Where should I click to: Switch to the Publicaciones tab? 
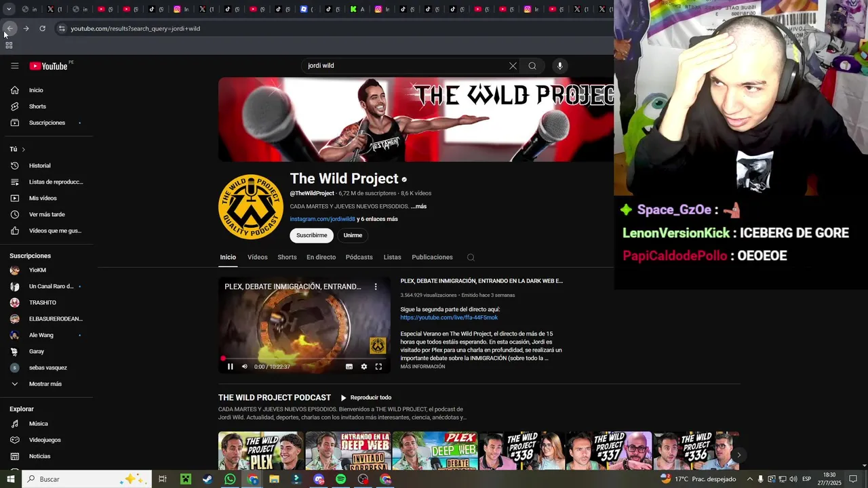pos(432,257)
